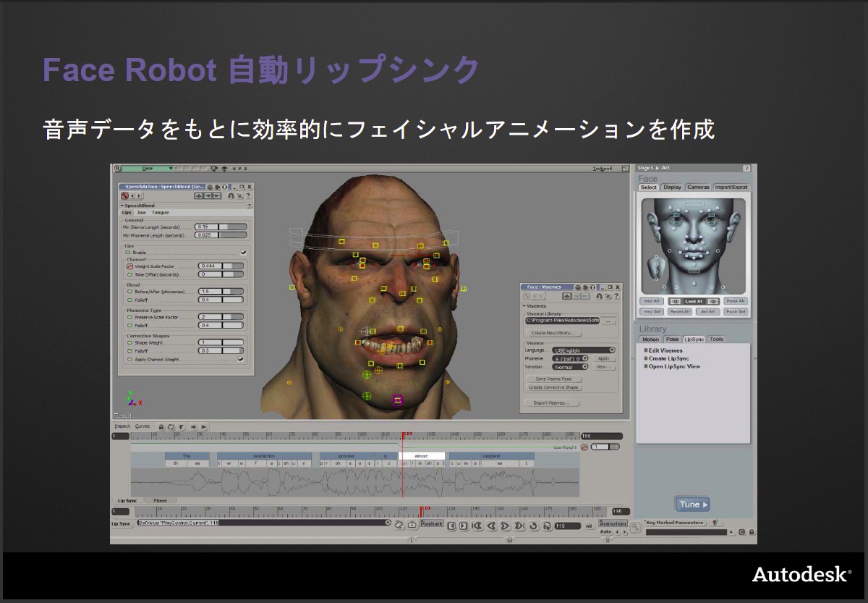Click the help icon at Stage 5 Act header
This screenshot has width=868, height=603.
pos(746,168)
